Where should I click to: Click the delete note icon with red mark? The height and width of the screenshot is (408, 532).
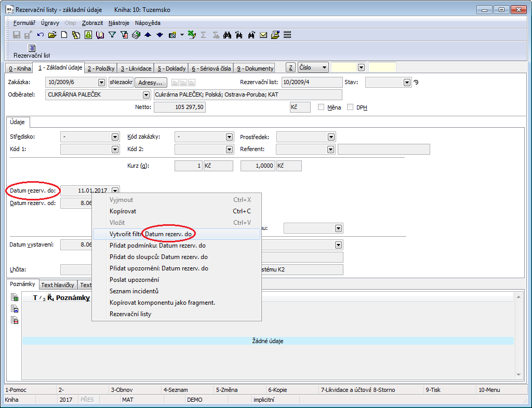pyautogui.click(x=15, y=320)
